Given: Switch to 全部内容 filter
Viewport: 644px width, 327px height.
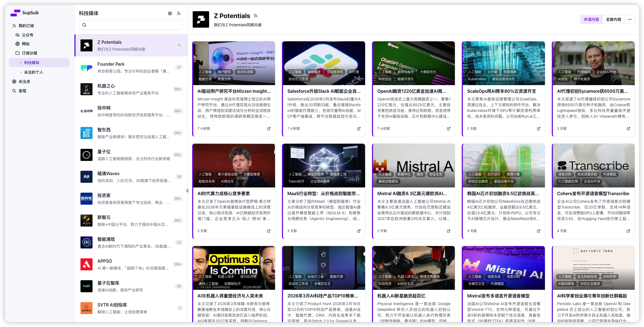Looking at the screenshot, I should pyautogui.click(x=613, y=19).
